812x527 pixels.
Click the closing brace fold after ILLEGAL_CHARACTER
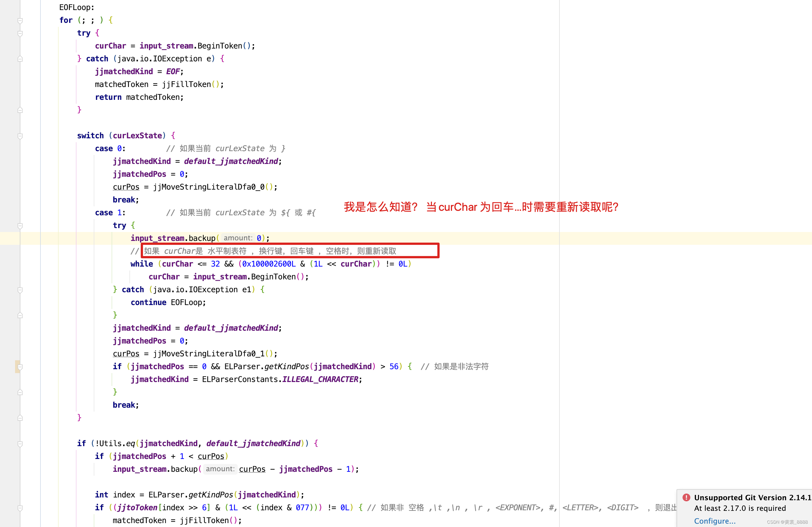[x=20, y=392]
